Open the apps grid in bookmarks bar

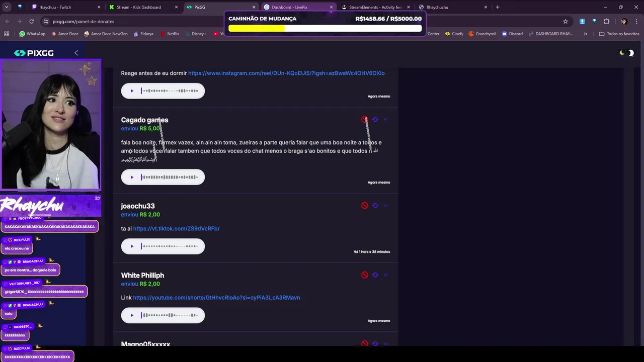[7, 34]
